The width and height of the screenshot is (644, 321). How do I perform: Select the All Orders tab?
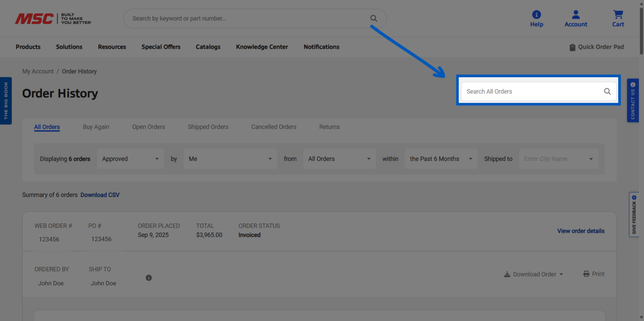pyautogui.click(x=47, y=127)
